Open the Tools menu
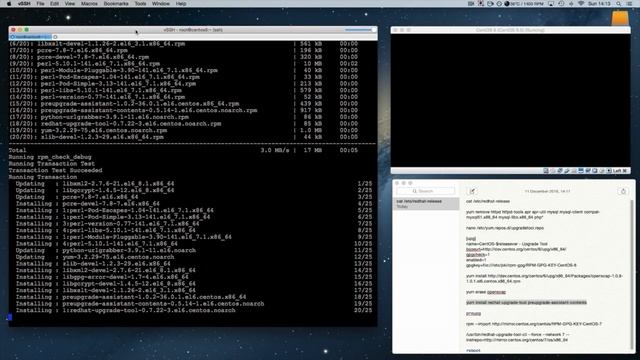This screenshot has width=640, height=360. click(140, 4)
